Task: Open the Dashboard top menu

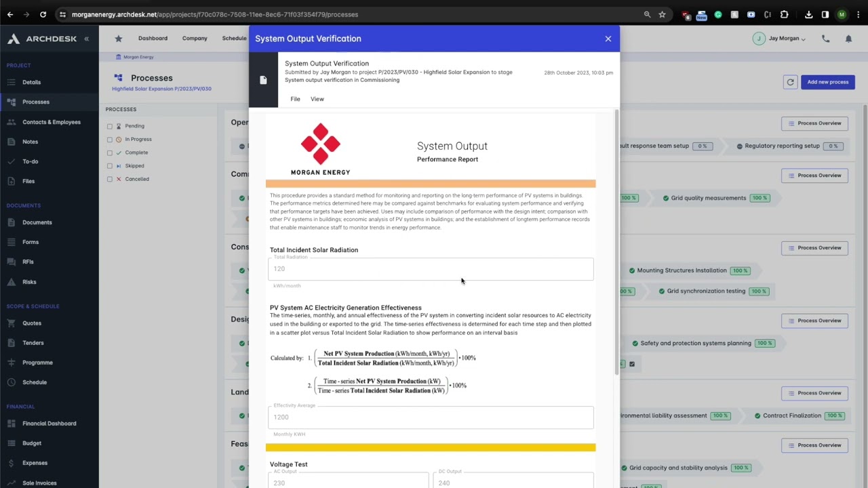Action: (153, 39)
